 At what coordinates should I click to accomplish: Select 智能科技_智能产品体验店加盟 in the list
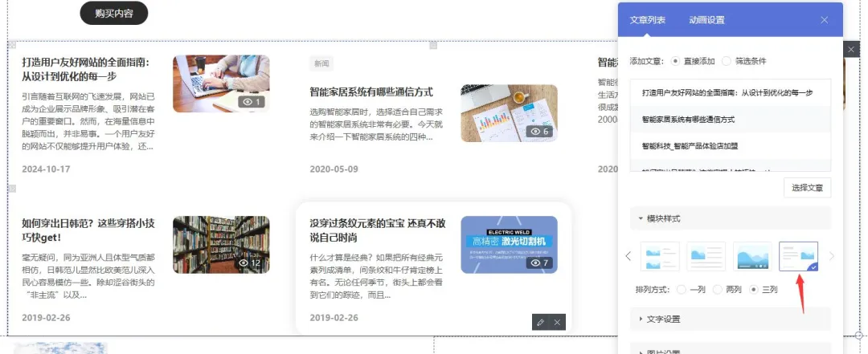click(x=730, y=146)
